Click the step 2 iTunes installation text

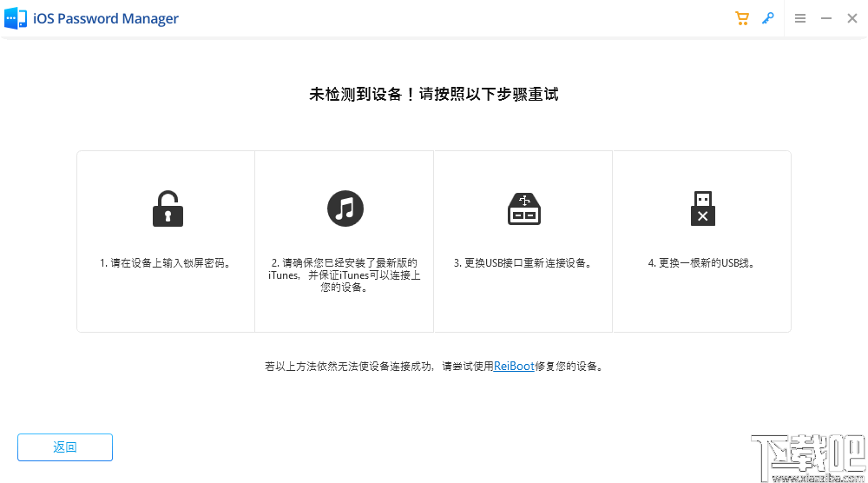345,275
